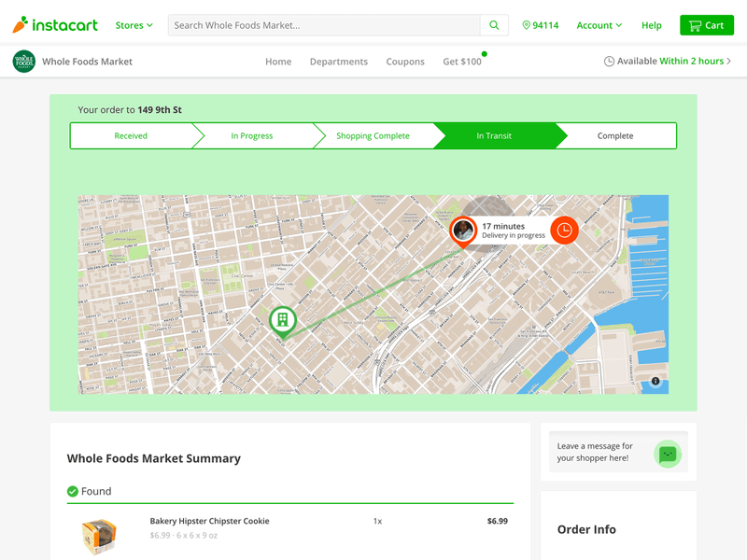Open the green Cart button

[x=707, y=25]
